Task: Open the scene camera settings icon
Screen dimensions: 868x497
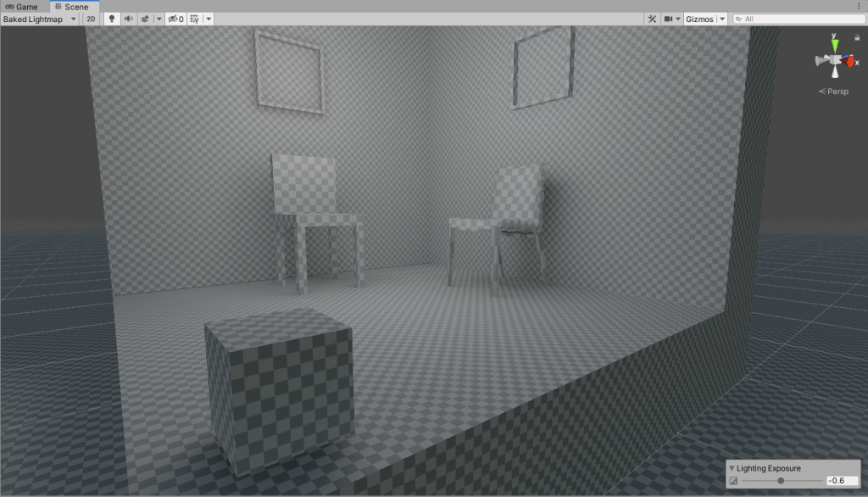Action: pos(669,19)
